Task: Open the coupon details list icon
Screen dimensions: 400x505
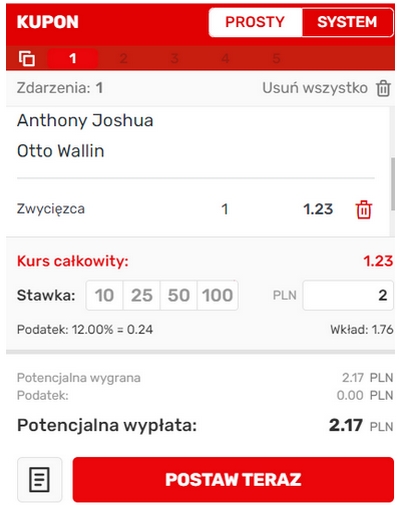Action: tap(40, 479)
